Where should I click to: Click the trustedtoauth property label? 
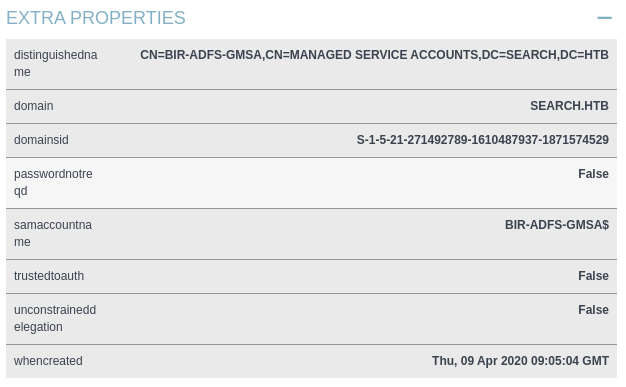pyautogui.click(x=49, y=276)
